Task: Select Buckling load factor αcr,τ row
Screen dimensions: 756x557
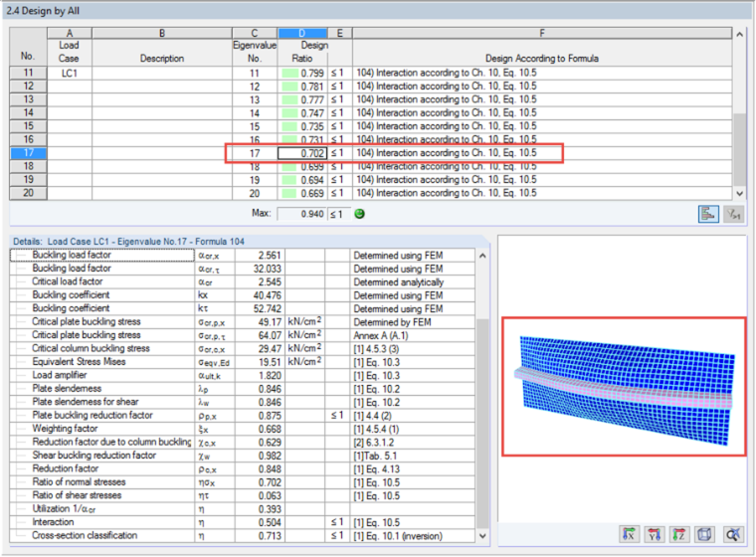Action: point(242,269)
